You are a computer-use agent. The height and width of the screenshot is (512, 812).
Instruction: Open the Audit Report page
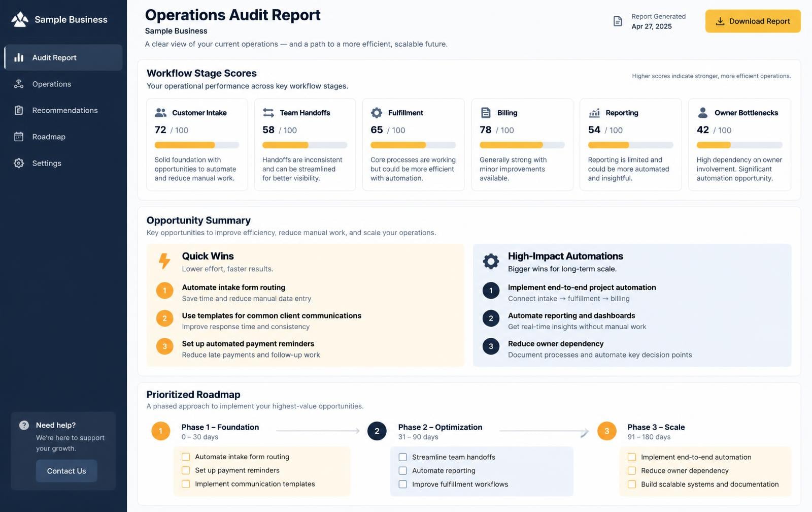coord(63,57)
